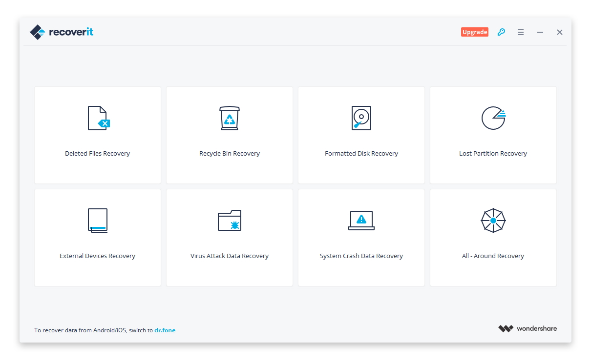This screenshot has width=591, height=364.
Task: Minimize the Recoverit window
Action: coord(540,32)
